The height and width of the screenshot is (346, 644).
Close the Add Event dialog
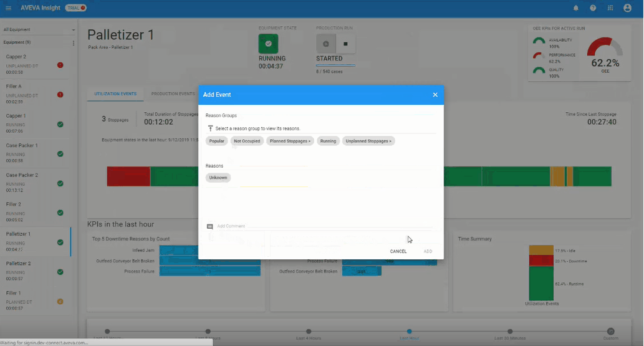[435, 95]
